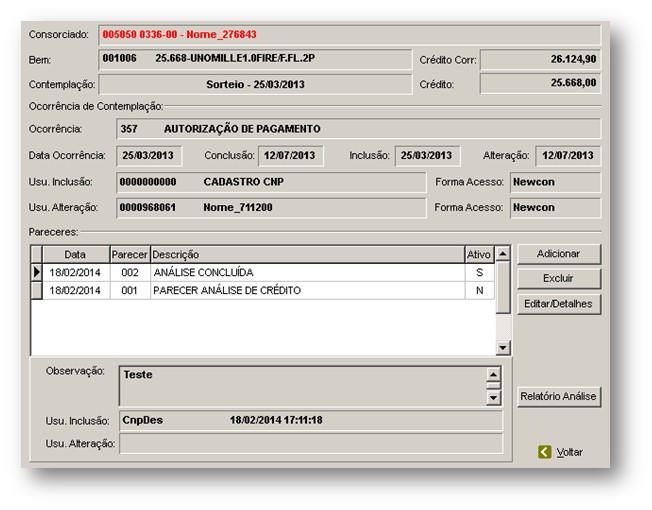The width and height of the screenshot is (652, 510).
Task: Click the Observação box scroll up arrow
Action: 493,374
